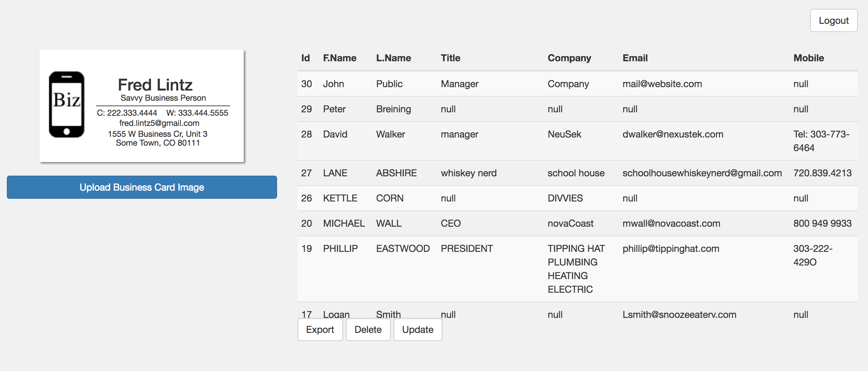868x371 pixels.
Task: Select the PHILLIP EASTWOOD row
Action: (x=577, y=269)
